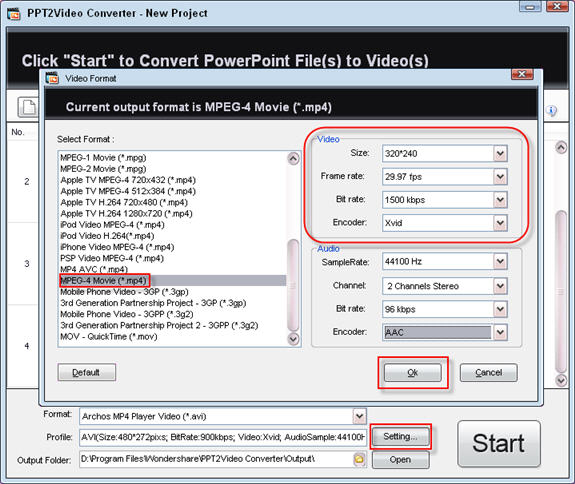Image resolution: width=575 pixels, height=484 pixels.
Task: Click the info icon in main window
Action: pyautogui.click(x=551, y=110)
